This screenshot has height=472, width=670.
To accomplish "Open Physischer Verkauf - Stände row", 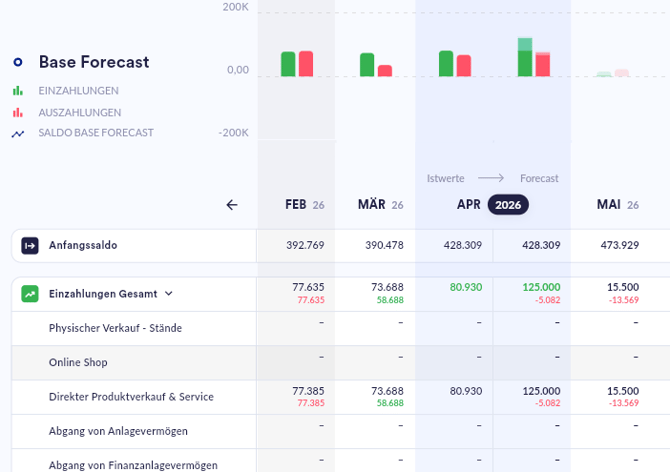I will click(115, 328).
